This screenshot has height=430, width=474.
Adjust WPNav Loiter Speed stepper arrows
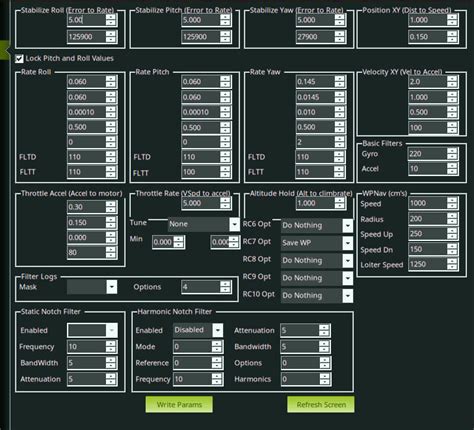click(452, 264)
